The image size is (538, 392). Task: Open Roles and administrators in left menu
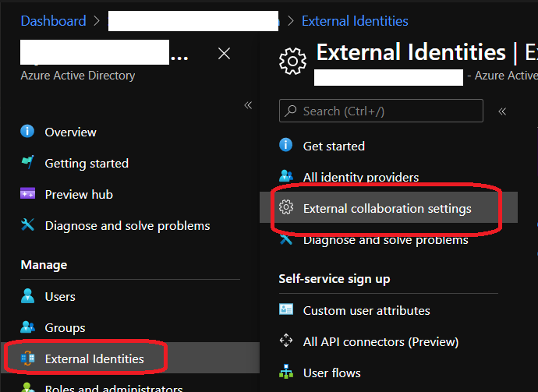[x=114, y=387]
